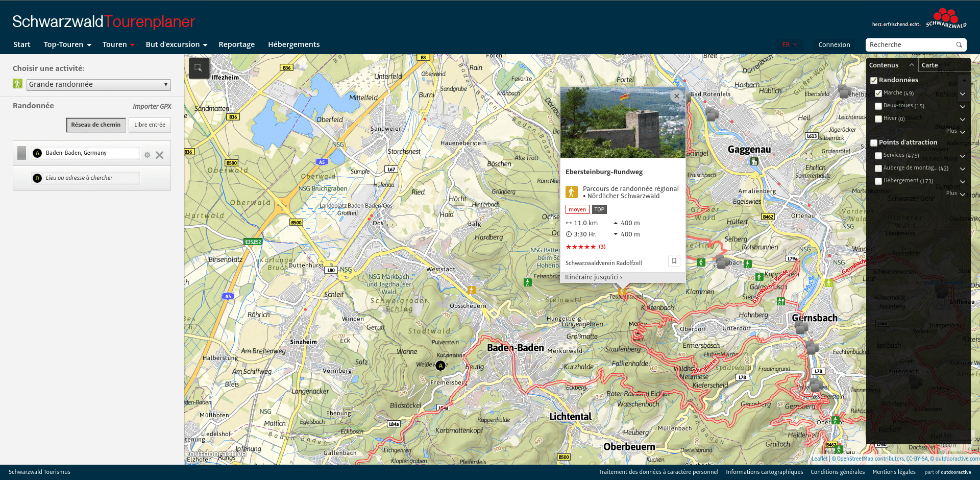980x480 pixels.
Task: Click the Baden-Baden, Germany start field
Action: pyautogui.click(x=85, y=153)
